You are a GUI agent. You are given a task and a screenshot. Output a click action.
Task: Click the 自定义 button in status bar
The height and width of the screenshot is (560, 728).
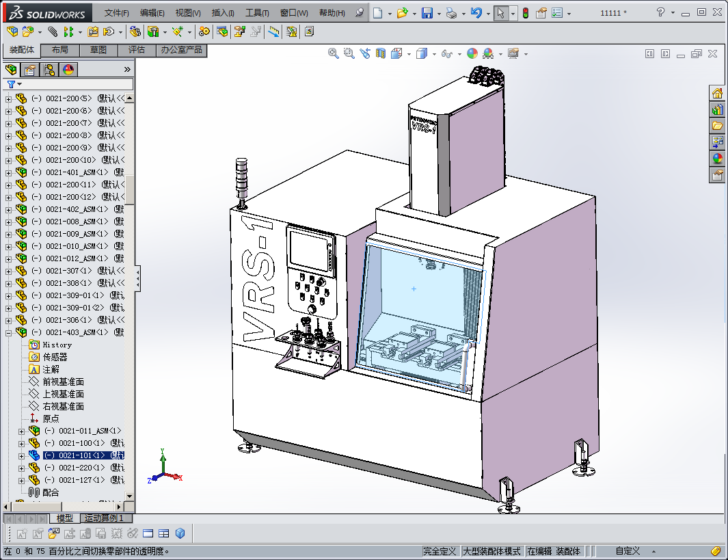(x=628, y=551)
